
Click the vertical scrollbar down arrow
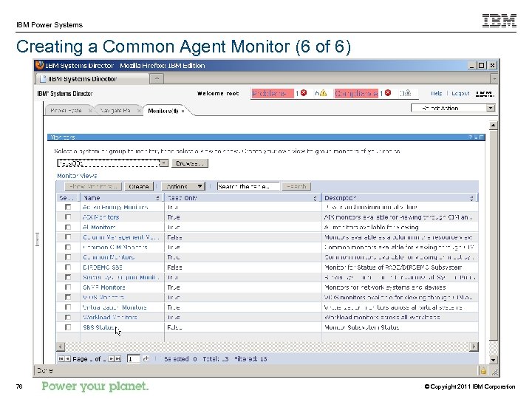tap(494, 360)
